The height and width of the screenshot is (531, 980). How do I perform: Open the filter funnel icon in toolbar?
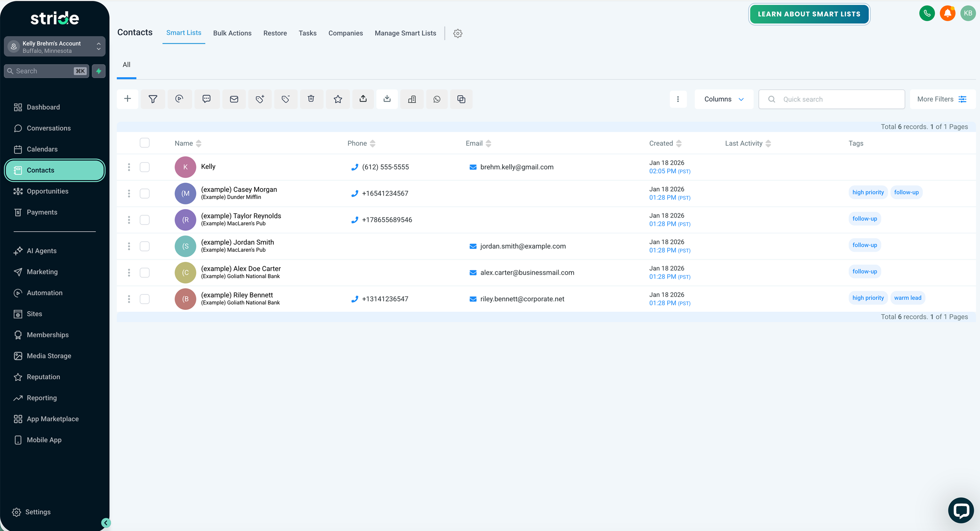[x=153, y=99]
